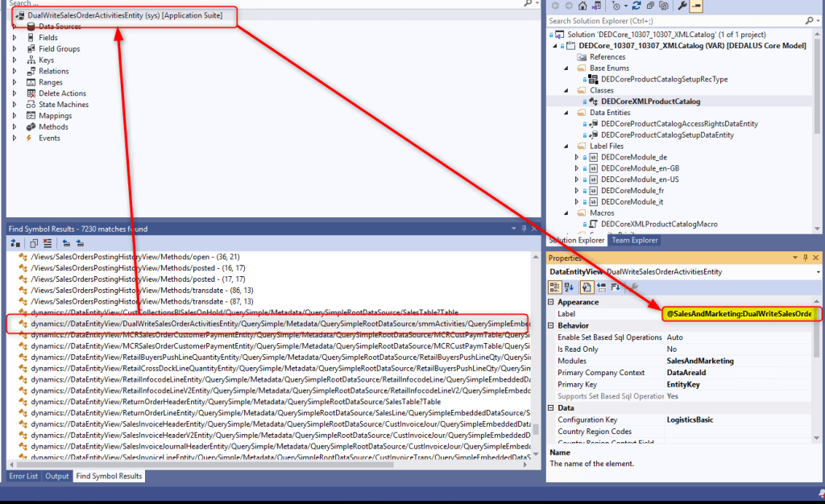825x504 pixels.
Task: Open the Properties object selector dropdown
Action: pyautogui.click(x=819, y=273)
